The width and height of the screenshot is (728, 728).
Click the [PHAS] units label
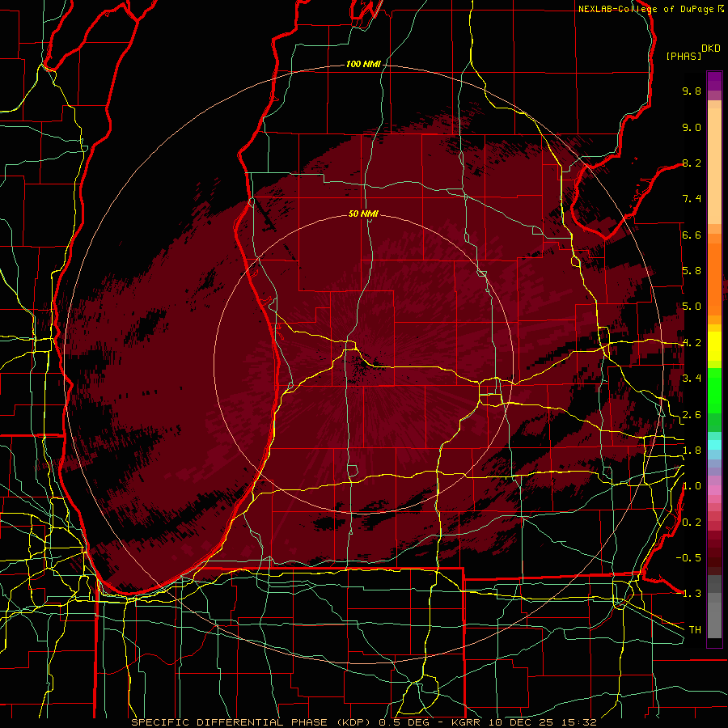point(684,56)
